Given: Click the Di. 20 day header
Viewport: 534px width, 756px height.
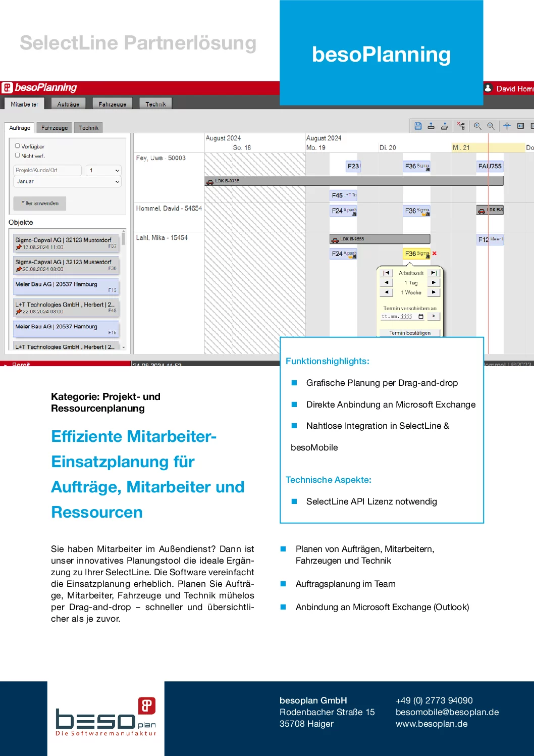Looking at the screenshot, I should pyautogui.click(x=388, y=147).
